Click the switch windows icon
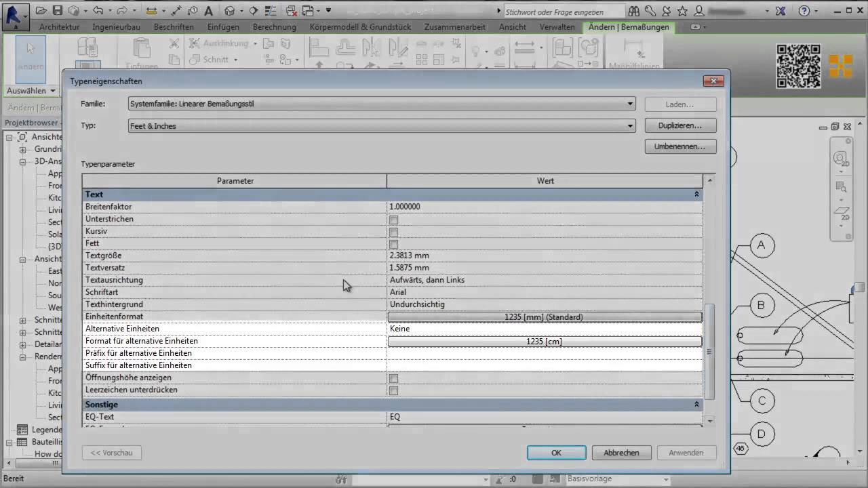 [309, 11]
